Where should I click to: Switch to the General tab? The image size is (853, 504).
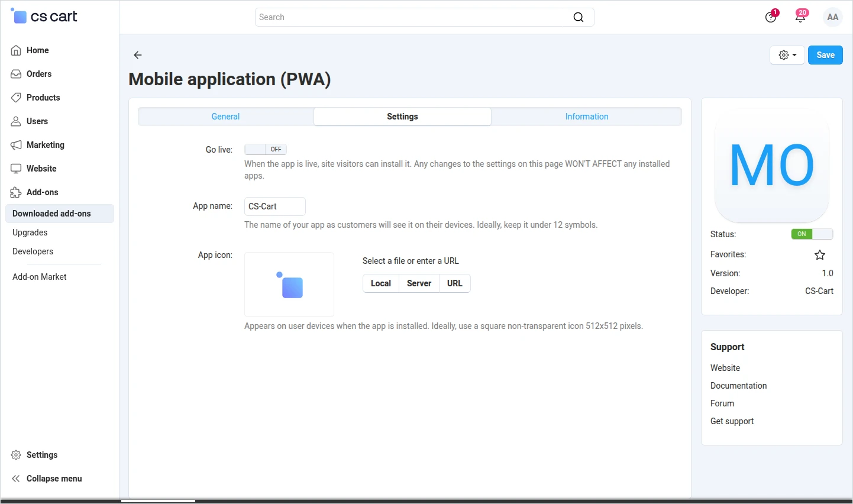(225, 117)
